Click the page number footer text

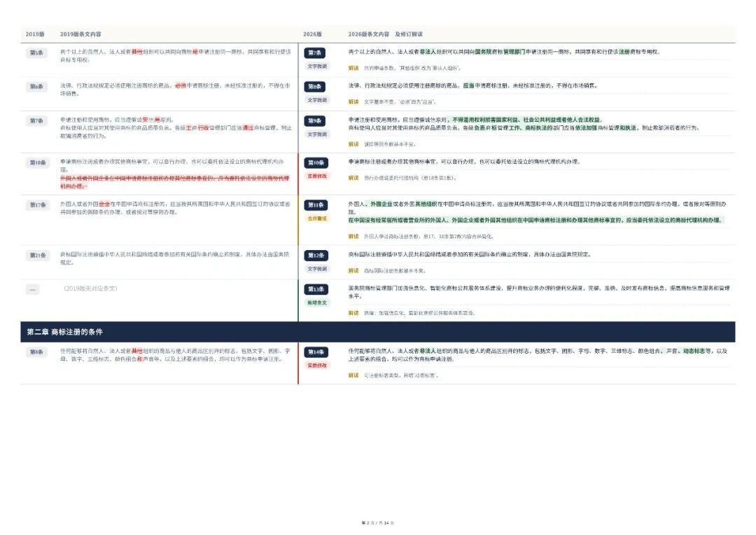377,523
